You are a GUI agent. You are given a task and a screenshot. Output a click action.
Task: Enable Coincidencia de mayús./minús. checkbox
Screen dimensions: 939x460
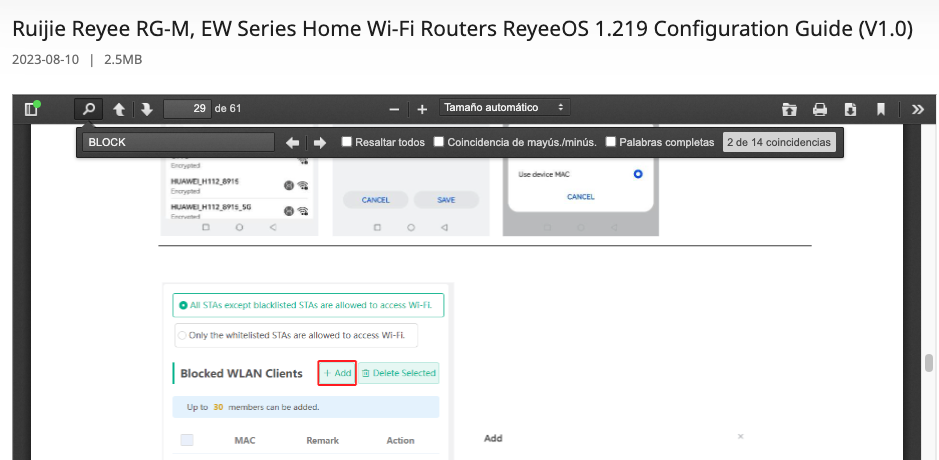pos(438,142)
